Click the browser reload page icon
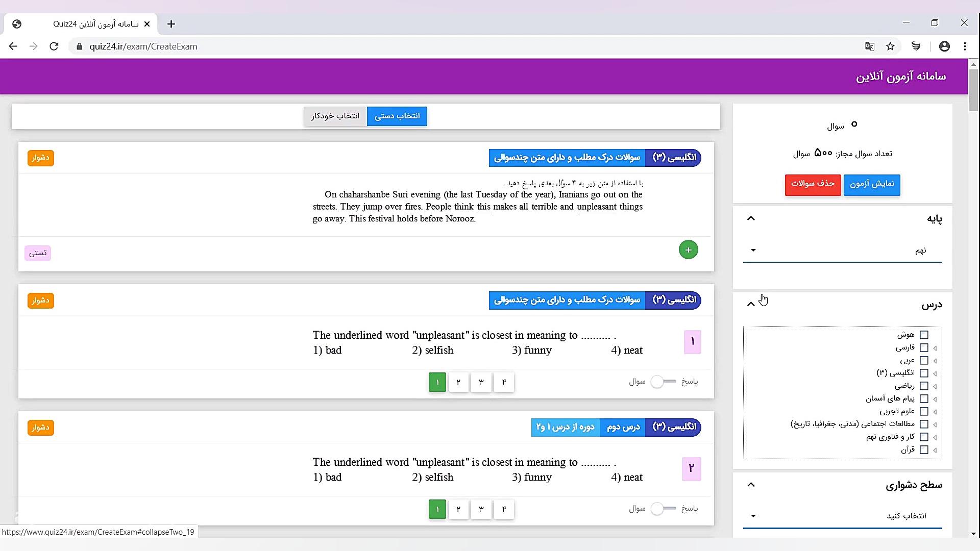 click(x=54, y=46)
